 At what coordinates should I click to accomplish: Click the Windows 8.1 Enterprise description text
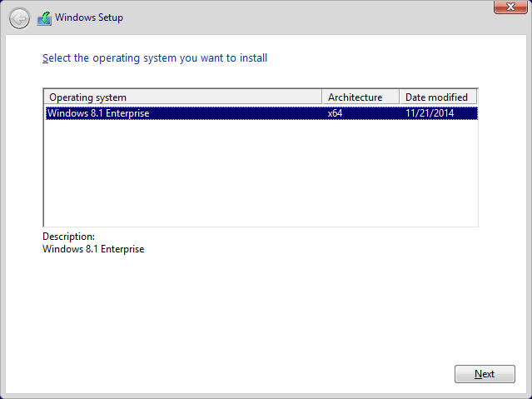[93, 249]
